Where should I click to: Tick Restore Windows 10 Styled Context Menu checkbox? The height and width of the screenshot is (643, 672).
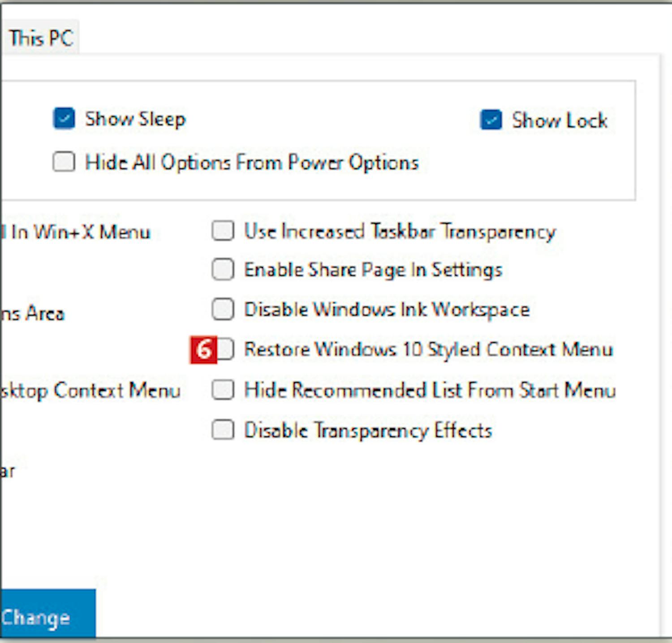(226, 349)
